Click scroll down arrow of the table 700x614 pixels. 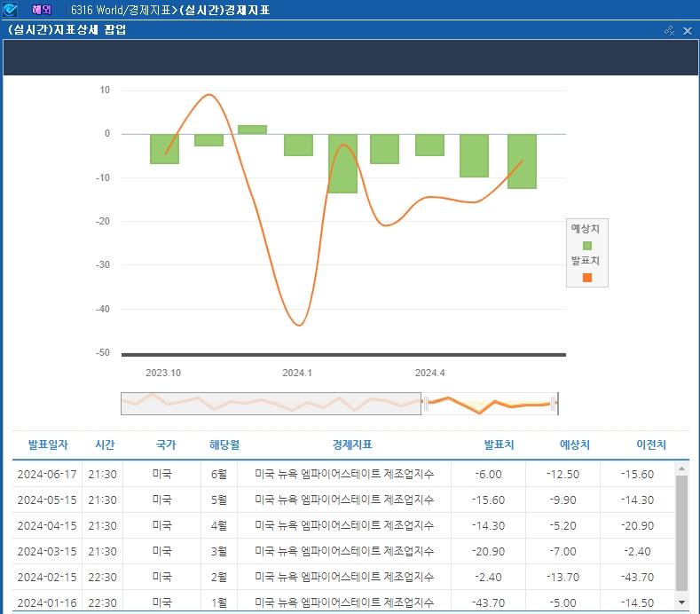[681, 602]
